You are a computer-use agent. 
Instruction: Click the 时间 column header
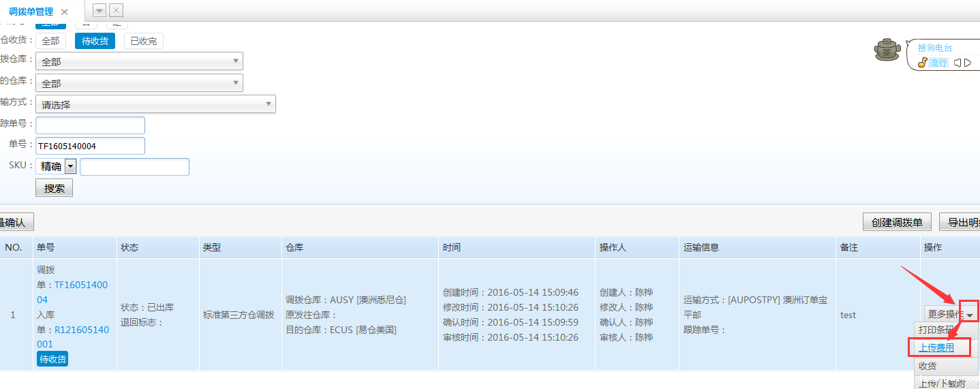point(517,247)
